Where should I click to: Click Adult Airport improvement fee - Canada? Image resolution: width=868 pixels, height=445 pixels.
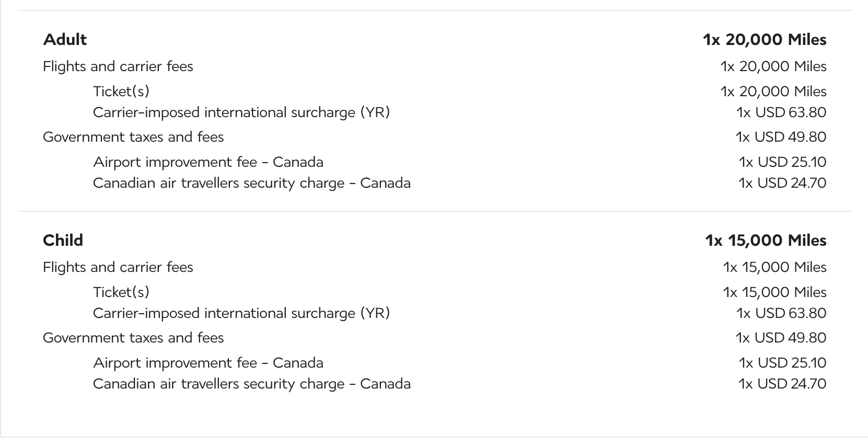(208, 162)
